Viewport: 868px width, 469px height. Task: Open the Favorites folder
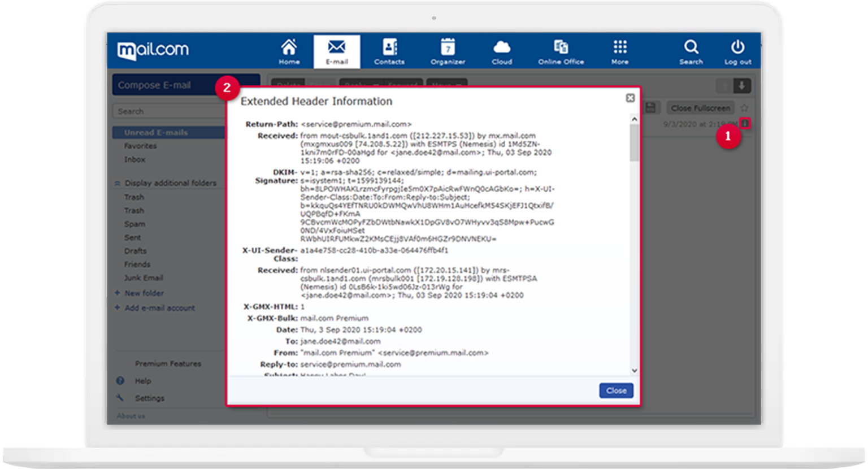140,146
